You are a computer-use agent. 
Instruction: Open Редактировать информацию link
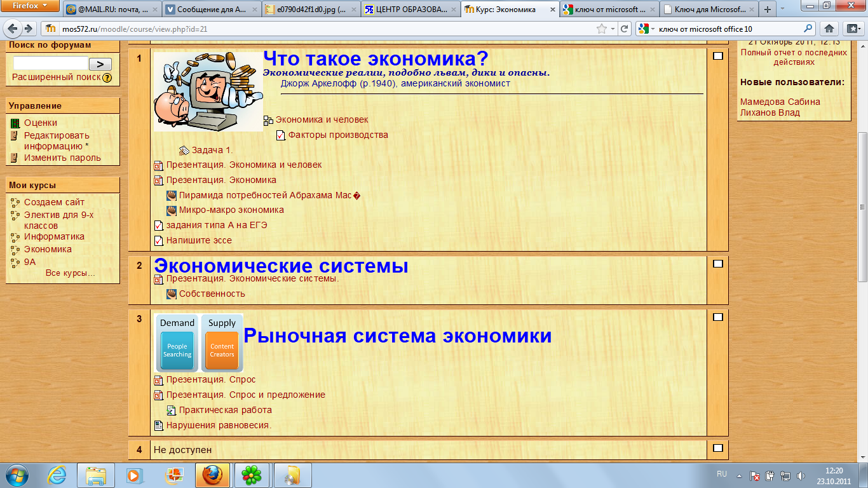pos(57,141)
